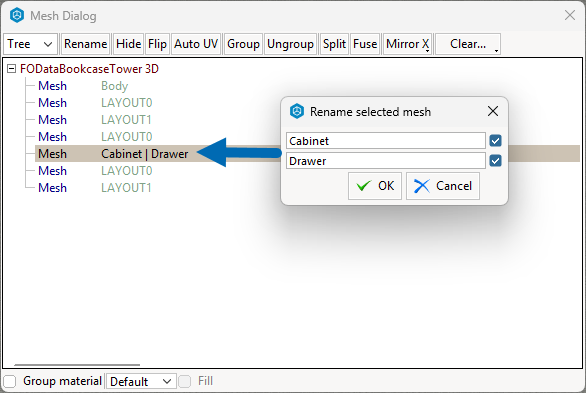Confirm rename with OK button
This screenshot has height=393, width=586.
[x=375, y=186]
